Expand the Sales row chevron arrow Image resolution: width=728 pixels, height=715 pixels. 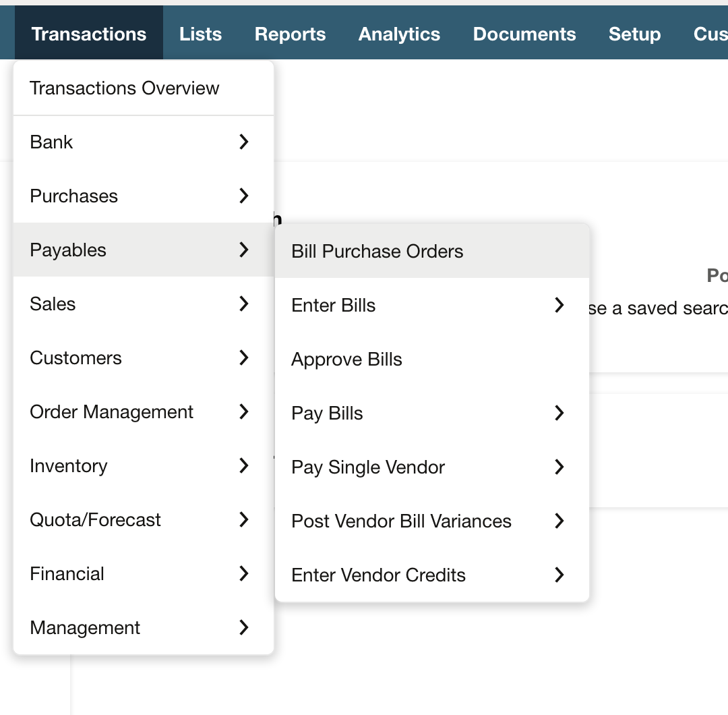coord(244,304)
